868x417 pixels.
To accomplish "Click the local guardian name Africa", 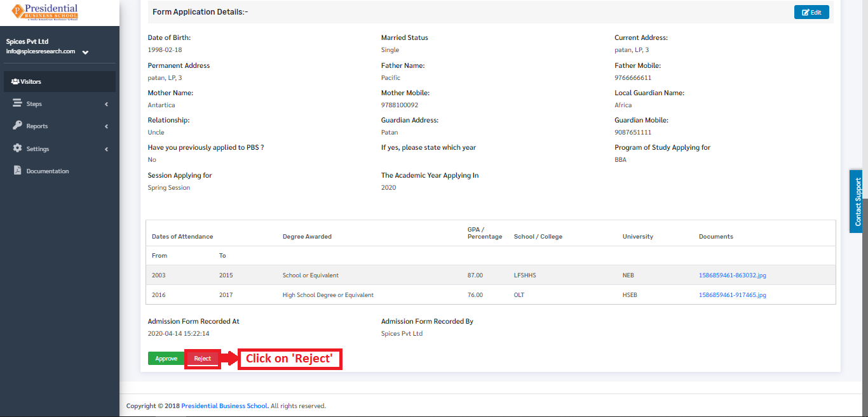I will (623, 105).
